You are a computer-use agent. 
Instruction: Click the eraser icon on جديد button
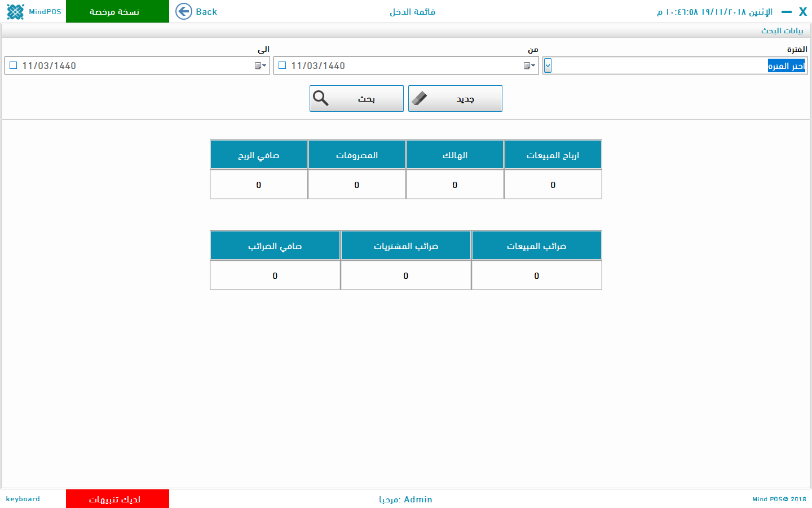pyautogui.click(x=420, y=98)
